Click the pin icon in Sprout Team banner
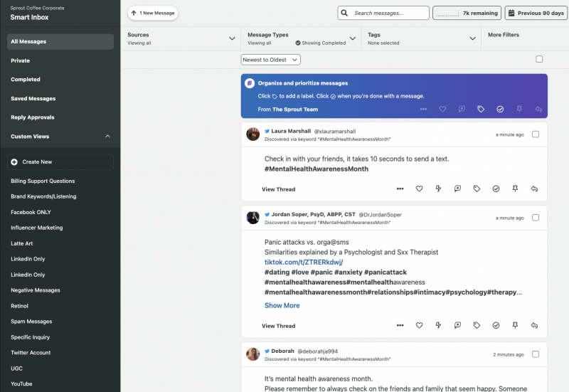This screenshot has width=569, height=392. pyautogui.click(x=519, y=109)
